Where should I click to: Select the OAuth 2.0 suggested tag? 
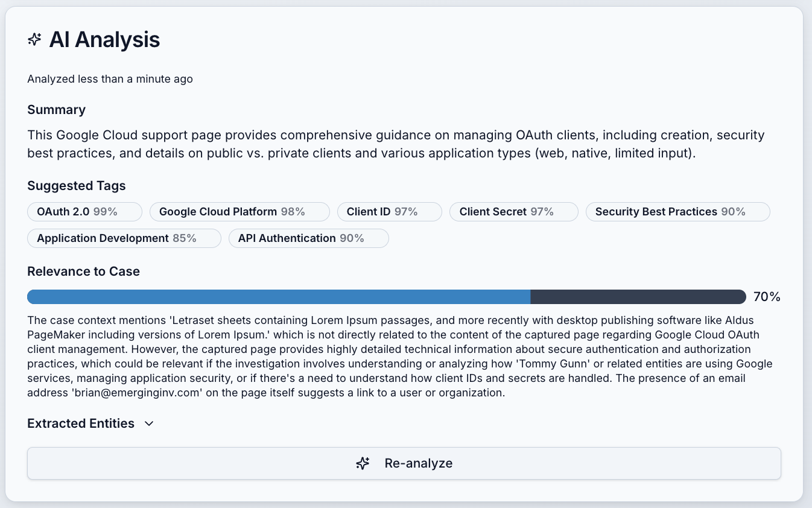pyautogui.click(x=84, y=212)
